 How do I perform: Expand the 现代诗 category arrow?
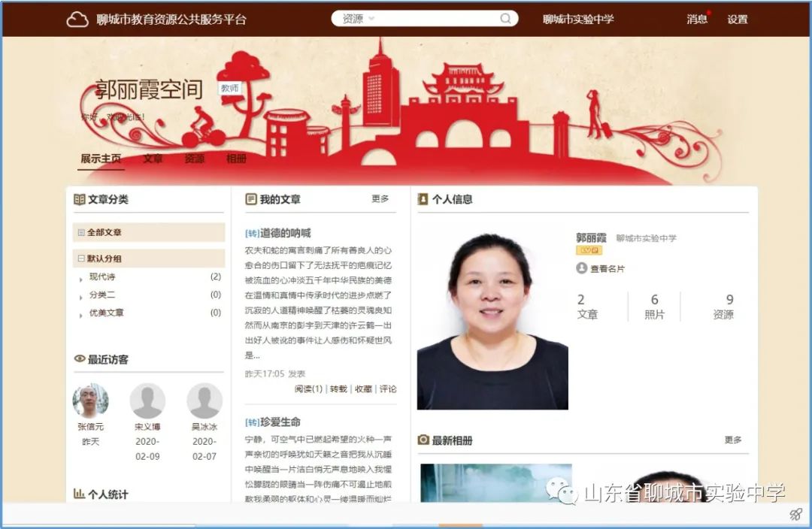80,280
